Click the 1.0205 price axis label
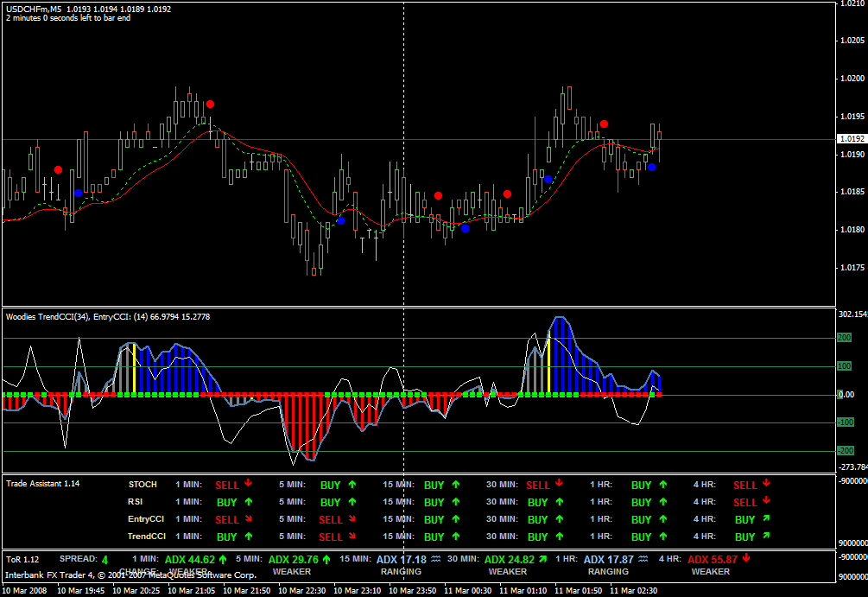Viewport: 868px width, 597px height. click(852, 41)
